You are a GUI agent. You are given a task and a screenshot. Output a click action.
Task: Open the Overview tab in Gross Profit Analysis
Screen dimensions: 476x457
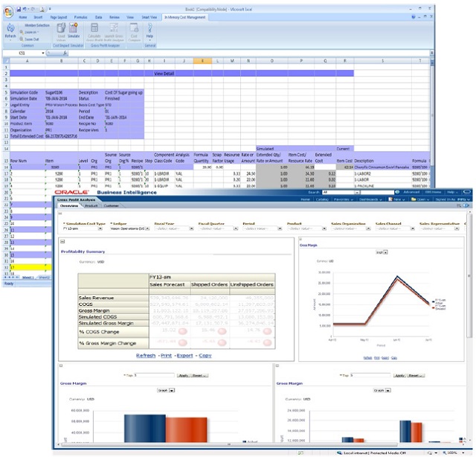point(69,205)
